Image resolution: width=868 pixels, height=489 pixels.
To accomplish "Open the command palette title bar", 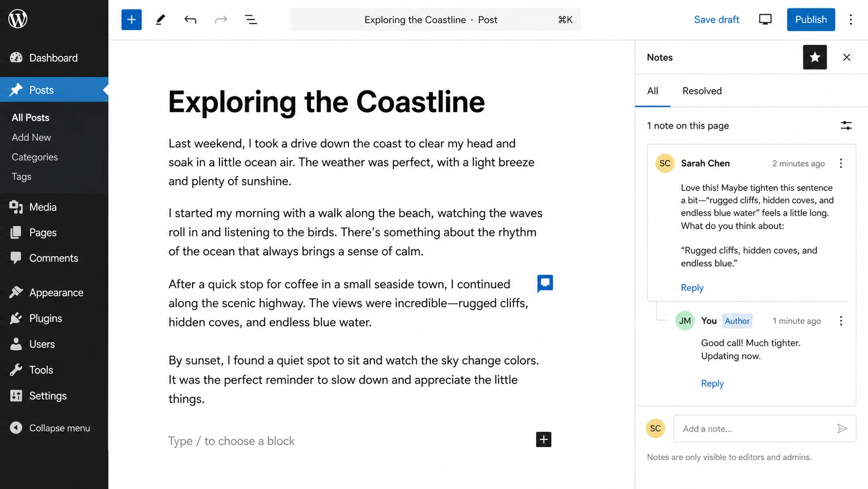I will click(x=436, y=20).
